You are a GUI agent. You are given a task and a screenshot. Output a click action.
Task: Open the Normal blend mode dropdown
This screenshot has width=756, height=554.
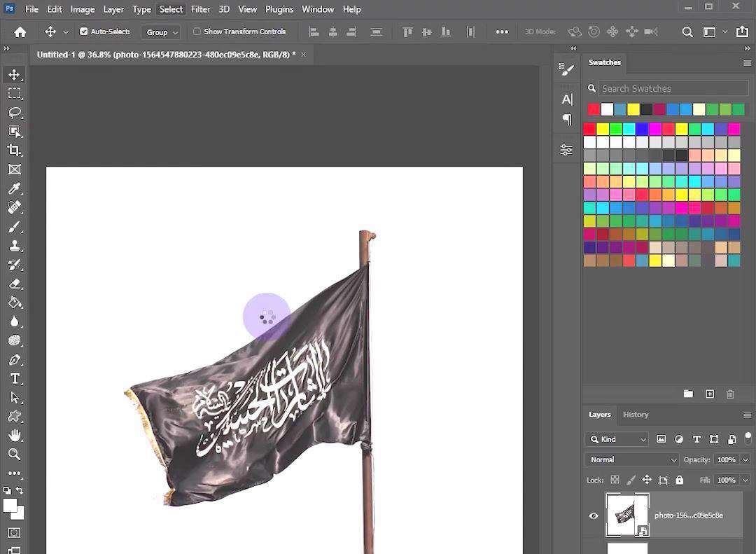633,459
